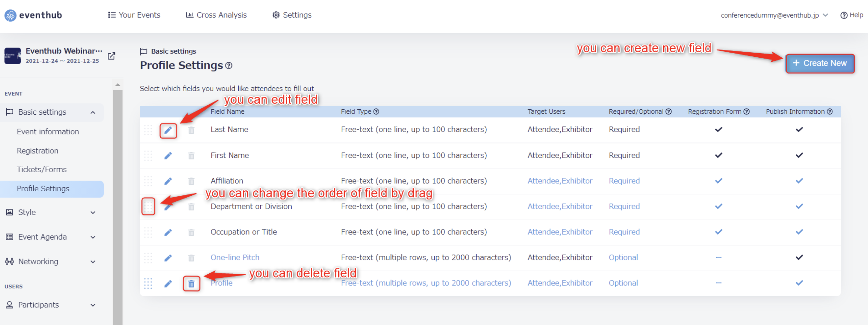This screenshot has height=325, width=868.
Task: Open Help link
Action: pos(852,15)
